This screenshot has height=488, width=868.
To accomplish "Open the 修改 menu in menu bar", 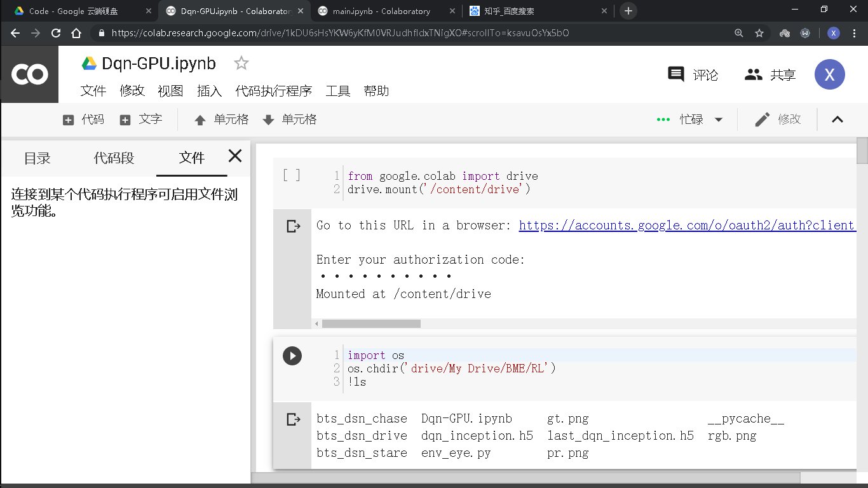I will 132,91.
